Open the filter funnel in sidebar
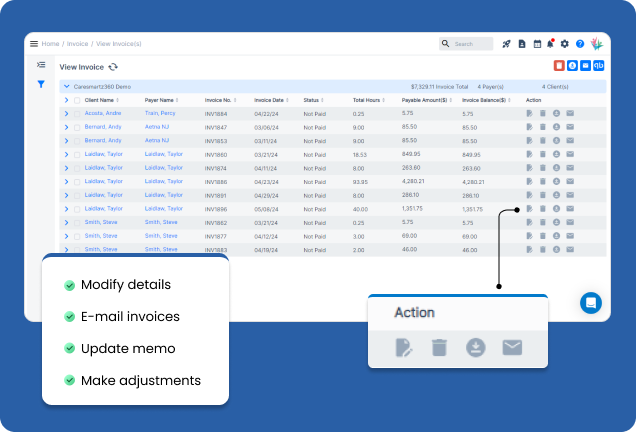This screenshot has height=432, width=636. click(x=41, y=85)
